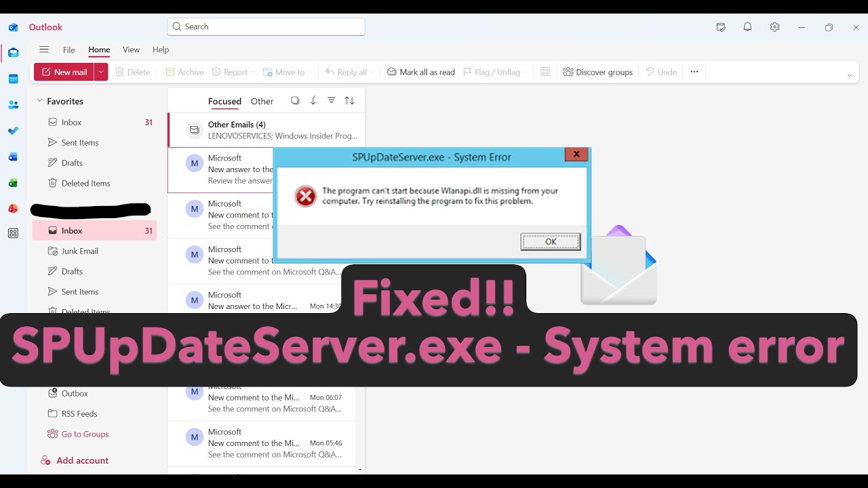Expand the Reply all dropdown arrow
The height and width of the screenshot is (488, 868).
(x=372, y=73)
